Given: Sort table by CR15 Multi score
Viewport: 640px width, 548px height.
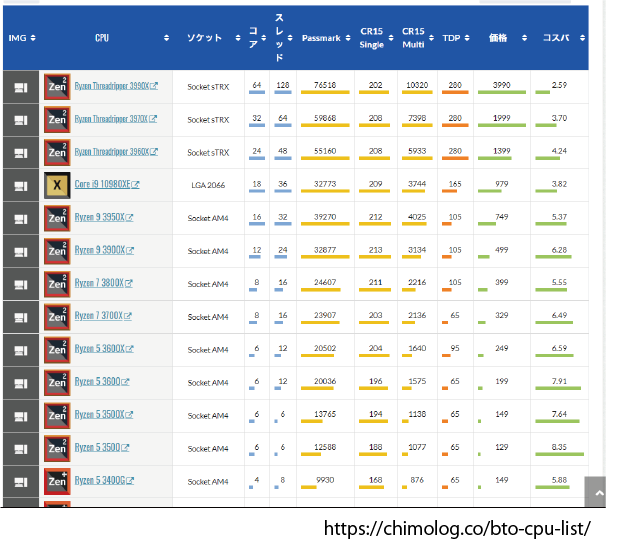Looking at the screenshot, I should click(x=431, y=38).
